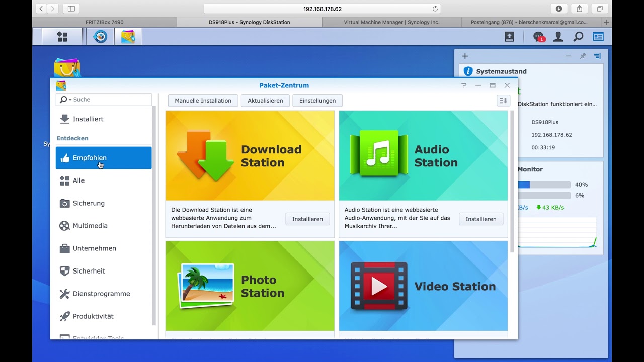Viewport: 644px width, 362px height.
Task: Open the DSM search magnifier icon
Action: (578, 37)
